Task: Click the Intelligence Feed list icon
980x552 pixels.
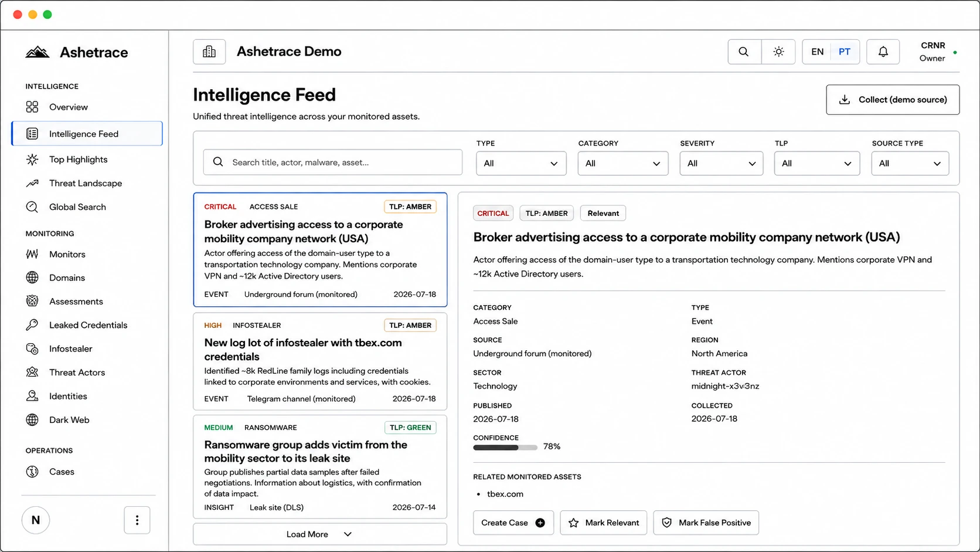Action: pyautogui.click(x=32, y=134)
